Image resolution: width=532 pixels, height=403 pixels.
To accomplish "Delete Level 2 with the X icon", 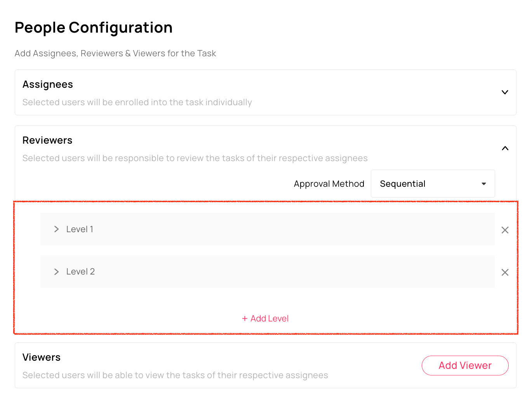I will click(x=505, y=272).
